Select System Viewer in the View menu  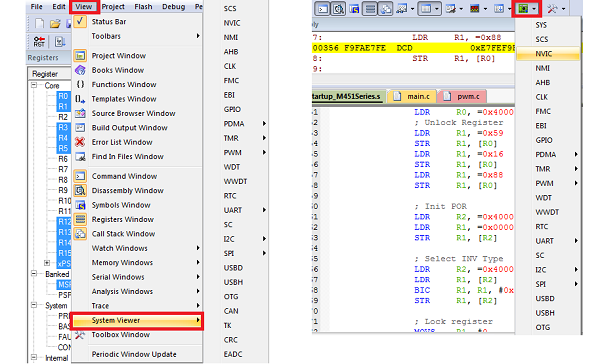click(138, 320)
